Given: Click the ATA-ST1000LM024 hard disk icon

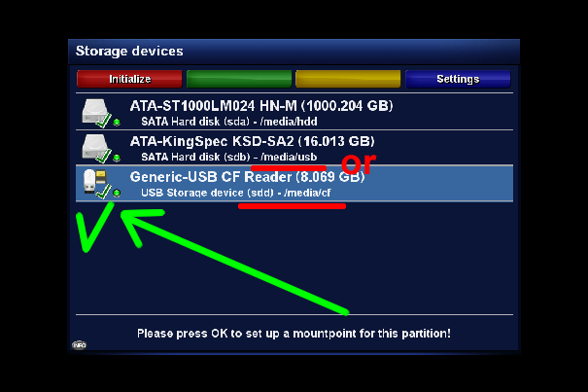Looking at the screenshot, I should point(94,111).
